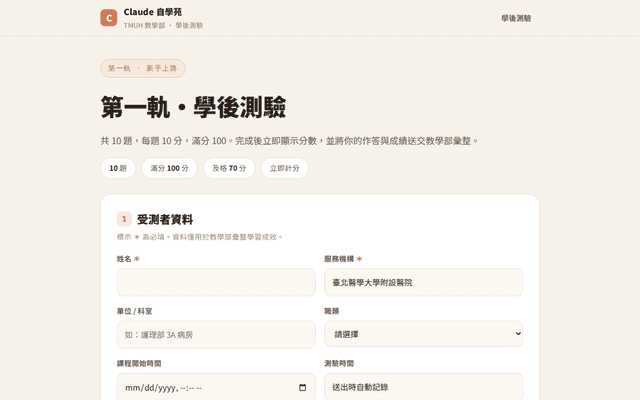
Task: Click the 職類 field label
Action: pos(331,311)
